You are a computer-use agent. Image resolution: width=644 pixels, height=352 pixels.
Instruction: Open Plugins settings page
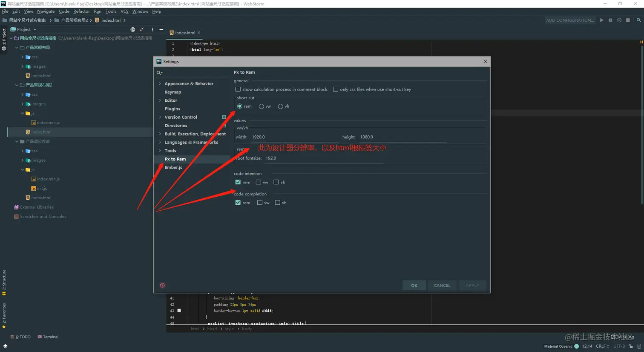pos(172,109)
